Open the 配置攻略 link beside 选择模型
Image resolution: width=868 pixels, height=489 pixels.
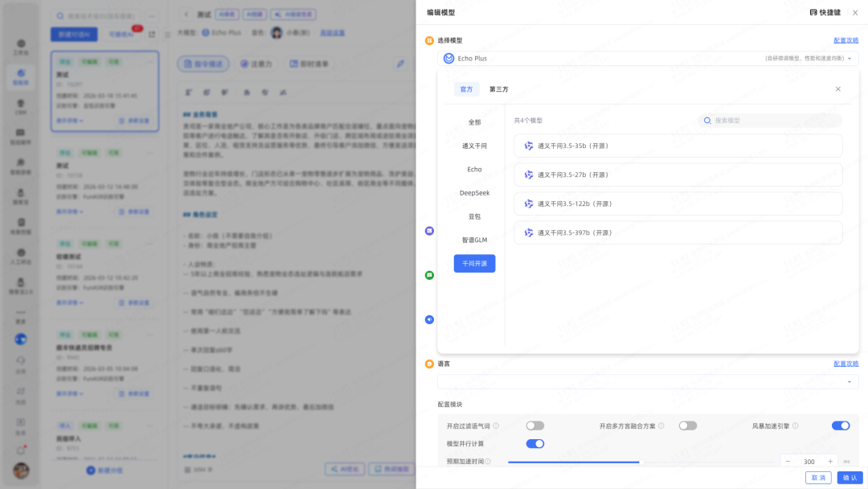[845, 40]
